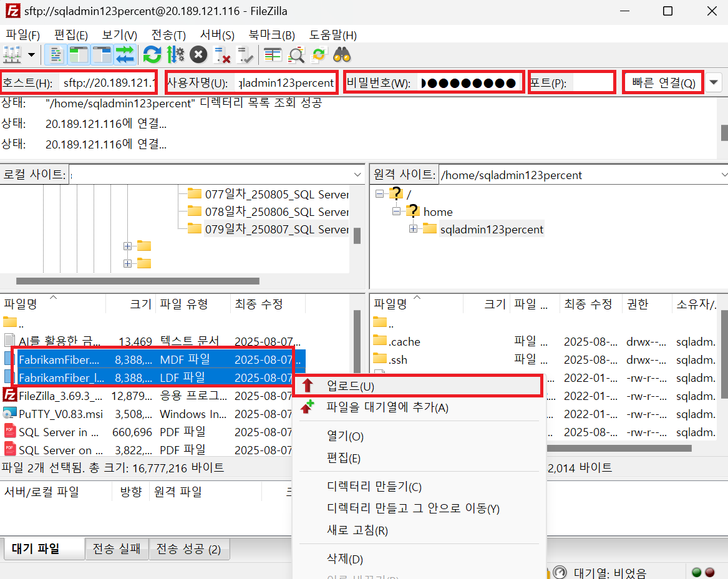Click the 사용자명(U) input field
This screenshot has width=728, height=579.
(x=285, y=83)
